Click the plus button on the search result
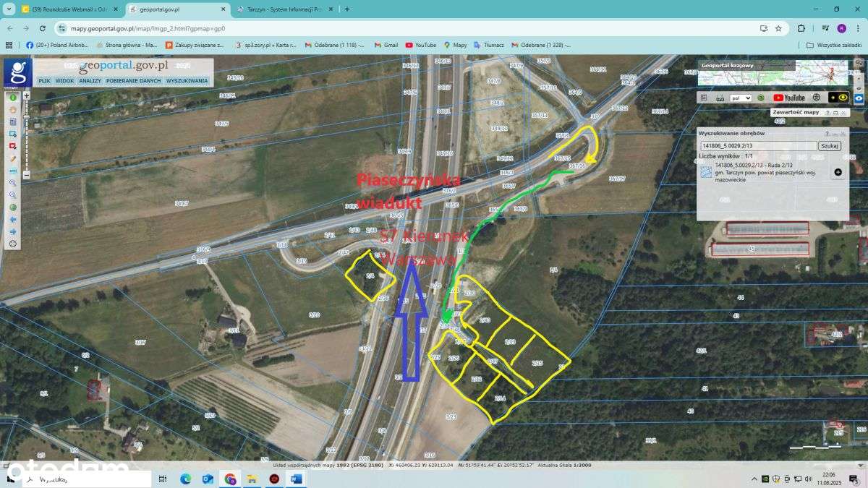This screenshot has width=868, height=488. click(x=838, y=172)
